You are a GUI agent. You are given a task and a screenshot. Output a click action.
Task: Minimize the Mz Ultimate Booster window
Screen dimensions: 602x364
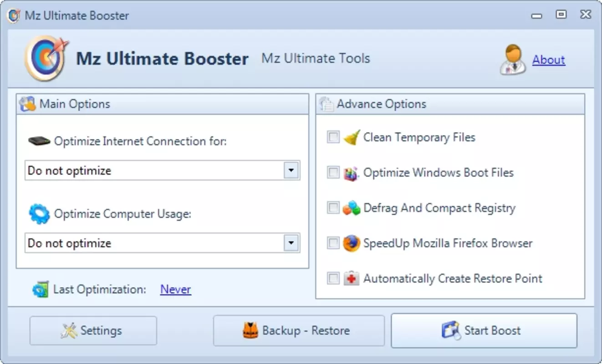(536, 15)
